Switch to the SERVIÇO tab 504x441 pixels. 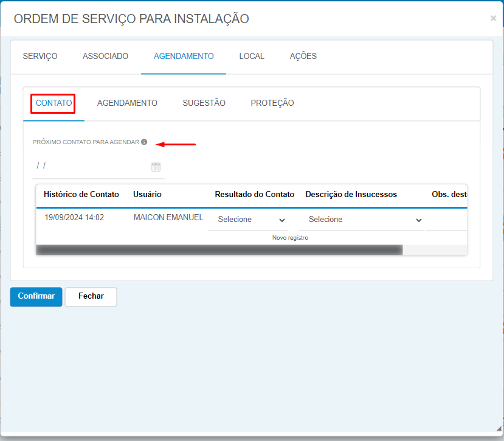(x=40, y=57)
